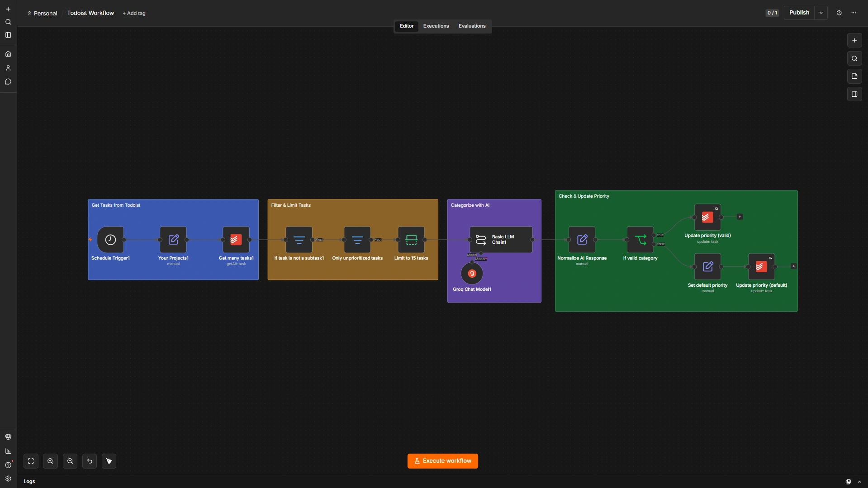
Task: Add a node using the canvas plus button
Action: click(x=854, y=40)
